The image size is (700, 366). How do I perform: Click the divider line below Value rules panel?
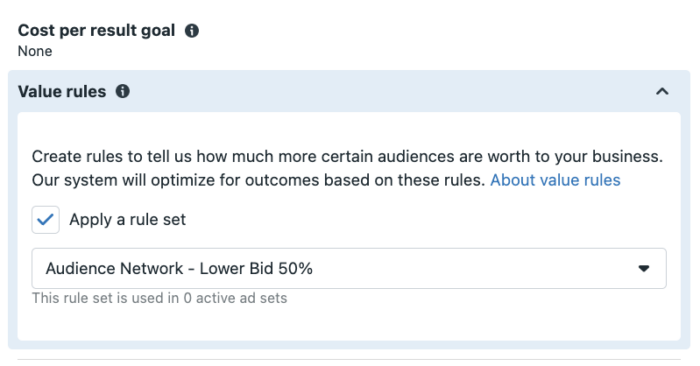pyautogui.click(x=349, y=359)
